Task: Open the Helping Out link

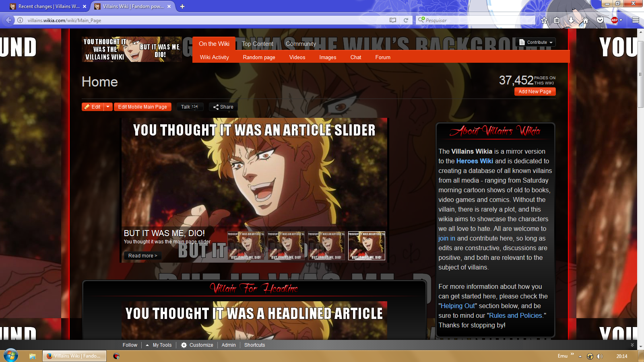Action: point(458,306)
